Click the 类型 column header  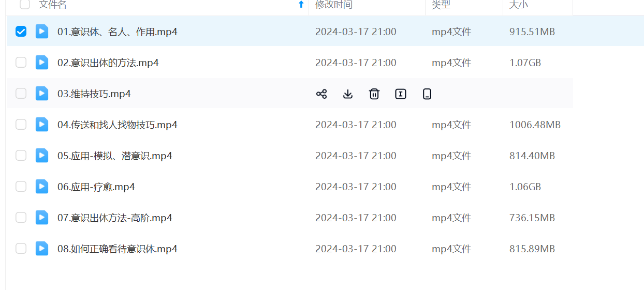point(441,5)
